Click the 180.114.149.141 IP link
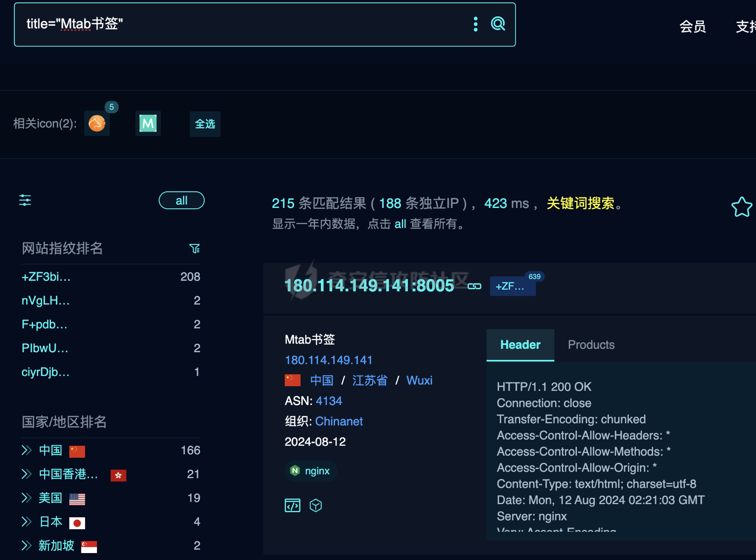Image resolution: width=756 pixels, height=560 pixels. 329,360
